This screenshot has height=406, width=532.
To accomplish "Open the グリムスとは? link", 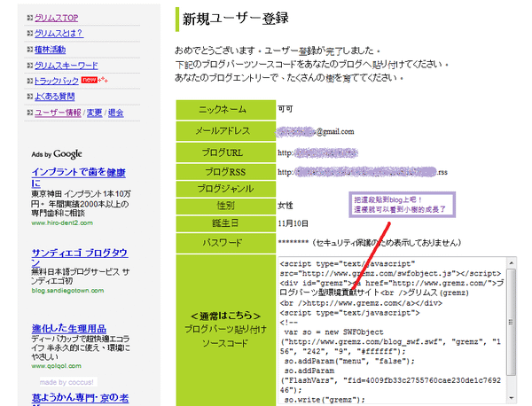I will [59, 33].
